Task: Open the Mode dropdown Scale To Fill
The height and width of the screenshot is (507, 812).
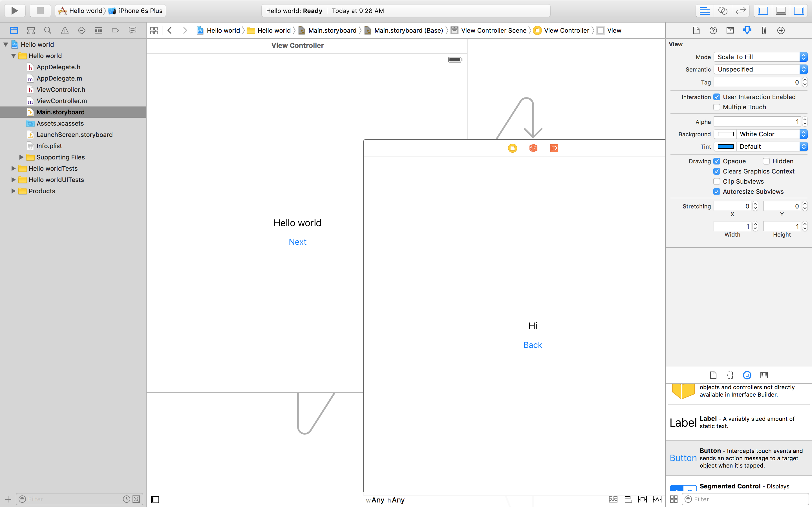Action: coord(760,57)
